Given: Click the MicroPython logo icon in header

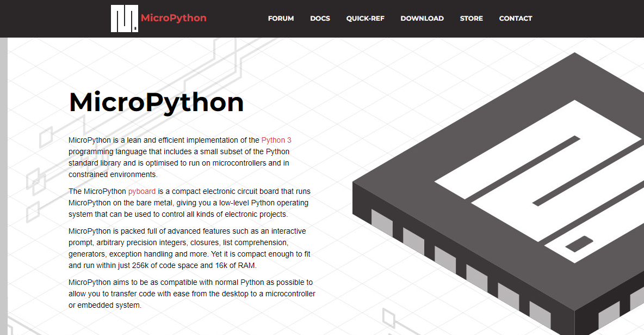Looking at the screenshot, I should click(125, 19).
